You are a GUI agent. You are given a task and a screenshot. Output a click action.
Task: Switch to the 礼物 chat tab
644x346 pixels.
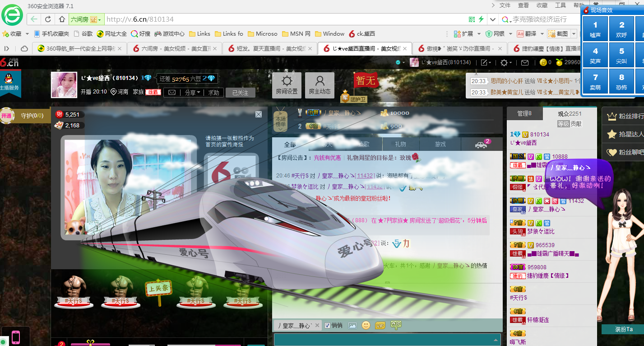401,144
